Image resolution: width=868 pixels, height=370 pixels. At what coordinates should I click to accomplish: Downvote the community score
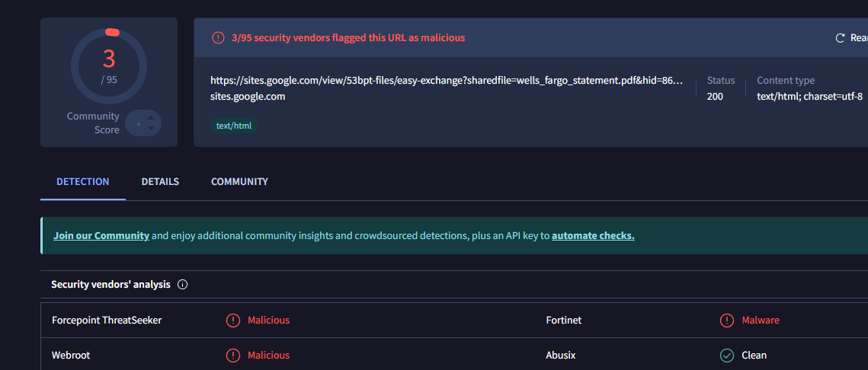click(x=151, y=129)
